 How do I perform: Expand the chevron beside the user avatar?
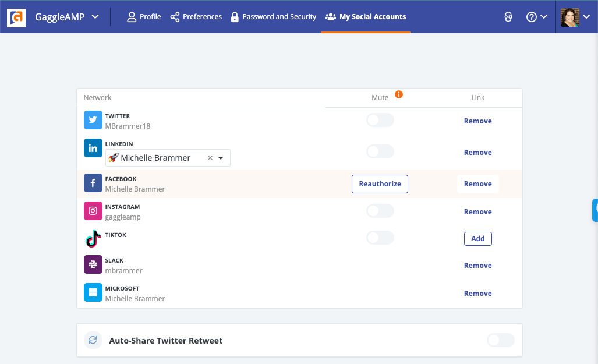pos(586,17)
